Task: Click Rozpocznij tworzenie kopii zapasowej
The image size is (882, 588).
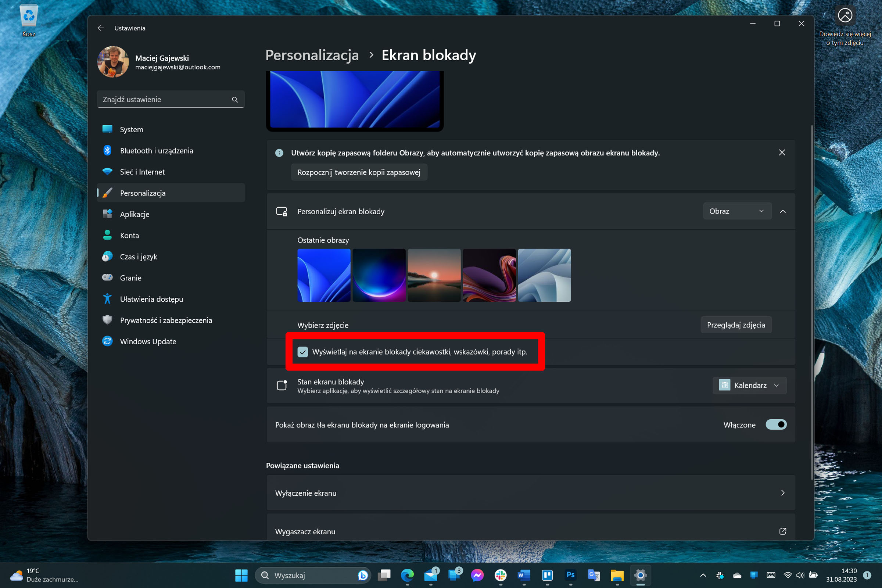Action: [x=359, y=172]
